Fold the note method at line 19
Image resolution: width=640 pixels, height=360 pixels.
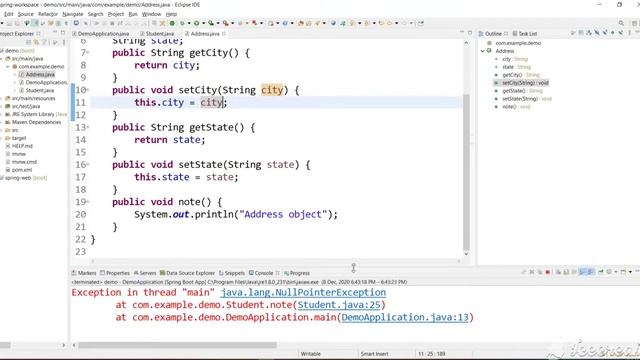pyautogui.click(x=88, y=202)
